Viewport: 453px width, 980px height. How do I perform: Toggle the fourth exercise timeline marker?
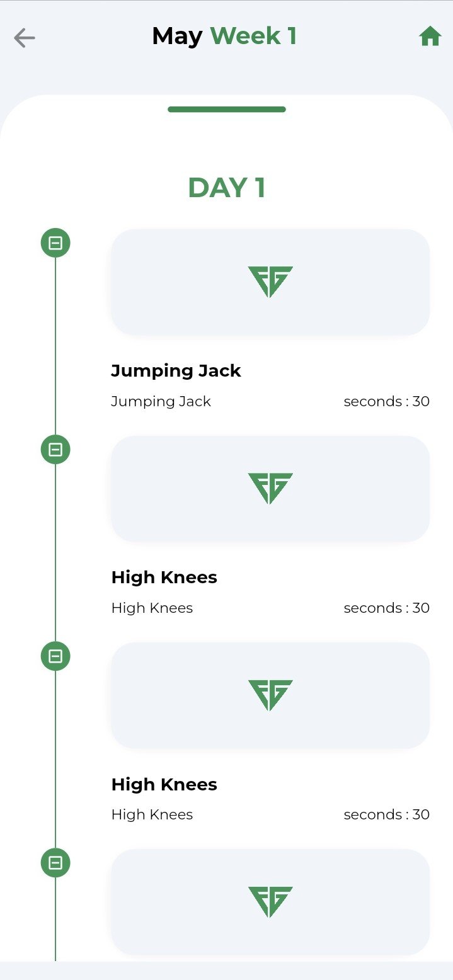[x=55, y=863]
